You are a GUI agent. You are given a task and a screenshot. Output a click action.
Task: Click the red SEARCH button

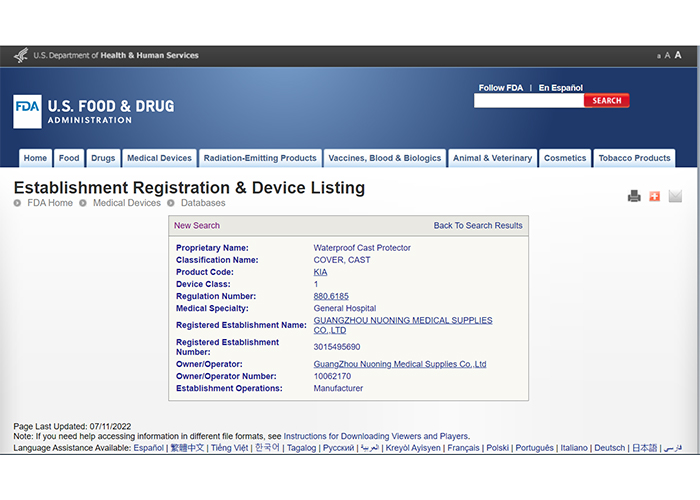(607, 100)
